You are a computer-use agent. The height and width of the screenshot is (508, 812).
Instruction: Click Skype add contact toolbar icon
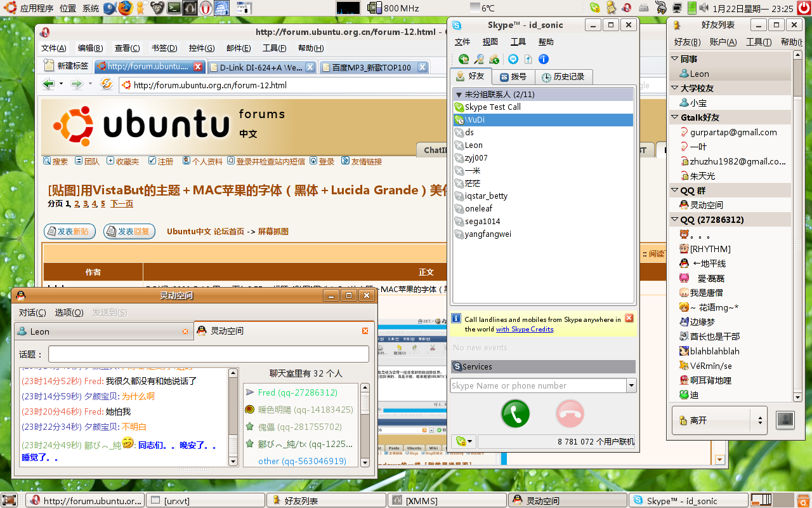[464, 59]
